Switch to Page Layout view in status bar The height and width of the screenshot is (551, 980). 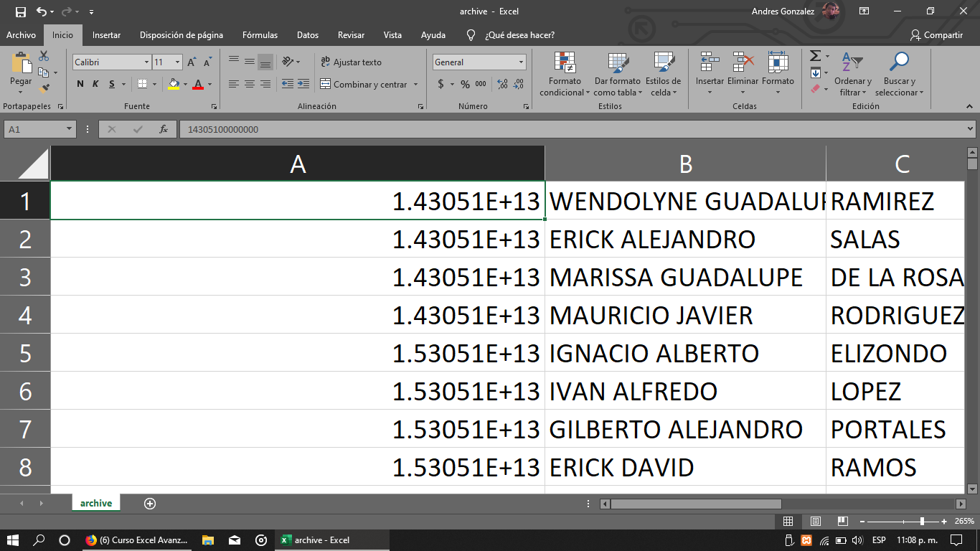pos(815,521)
